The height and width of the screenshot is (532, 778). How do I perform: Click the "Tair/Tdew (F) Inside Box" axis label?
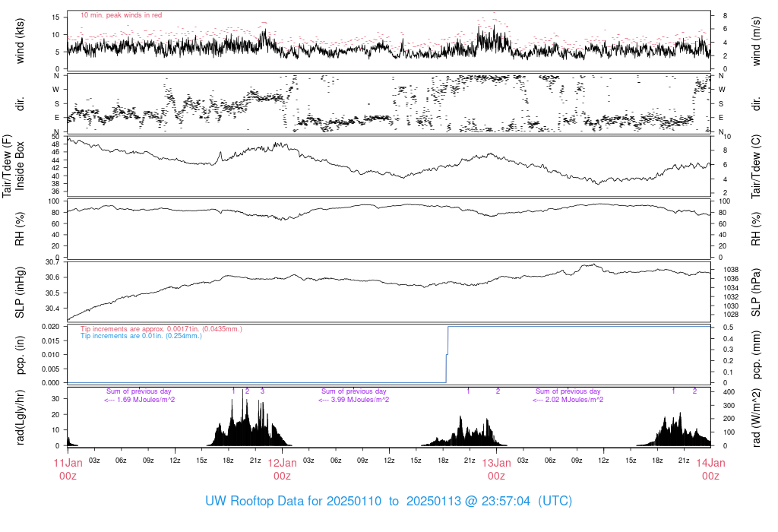coord(14,166)
